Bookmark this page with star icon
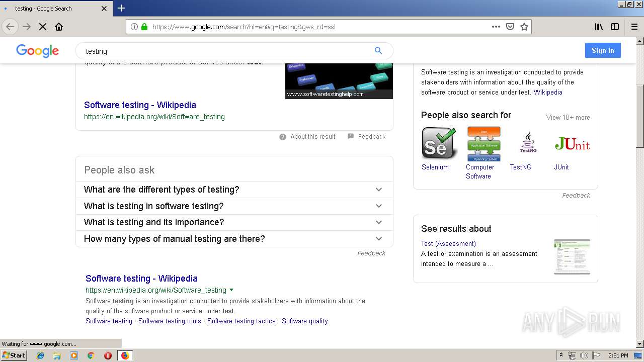 tap(524, 27)
